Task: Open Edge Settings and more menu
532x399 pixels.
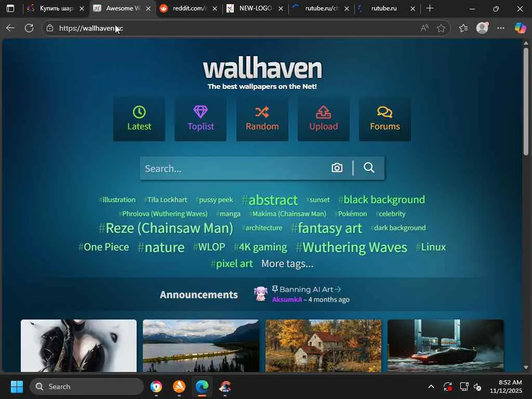Action: tap(501, 28)
